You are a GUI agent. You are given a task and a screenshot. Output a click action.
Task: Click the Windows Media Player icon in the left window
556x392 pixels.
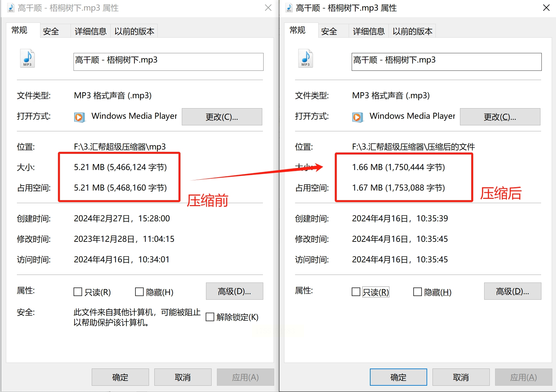(79, 117)
